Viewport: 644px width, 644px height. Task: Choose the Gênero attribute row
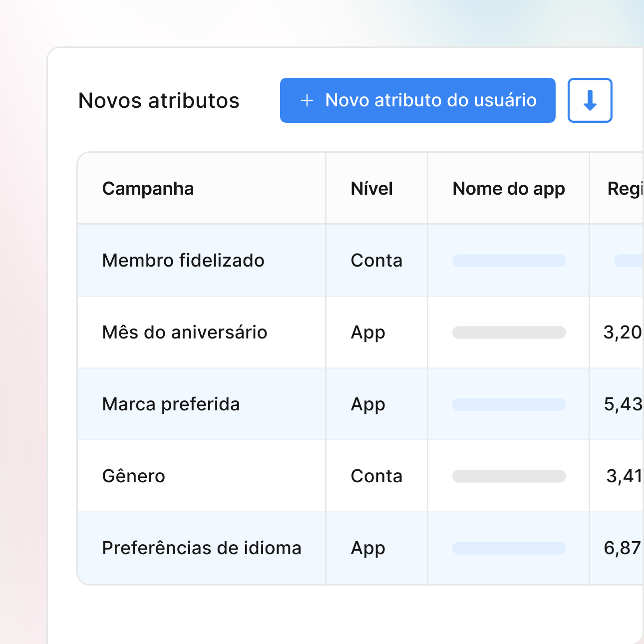click(133, 476)
